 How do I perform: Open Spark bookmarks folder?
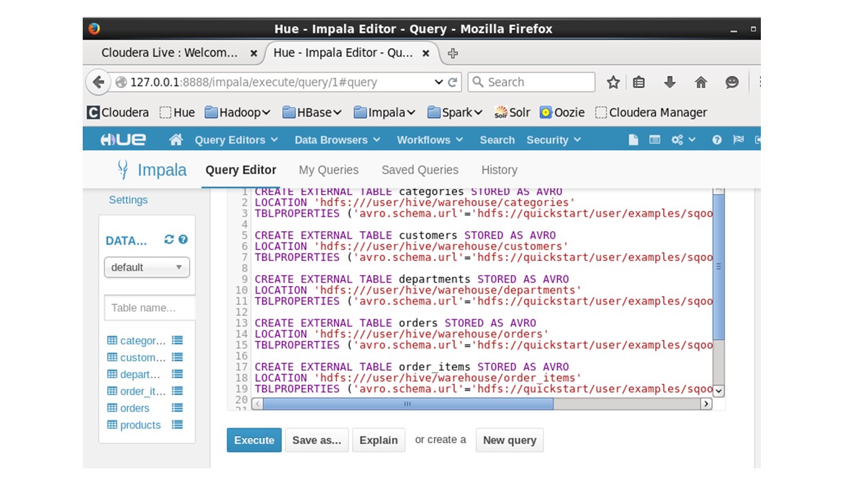click(454, 113)
